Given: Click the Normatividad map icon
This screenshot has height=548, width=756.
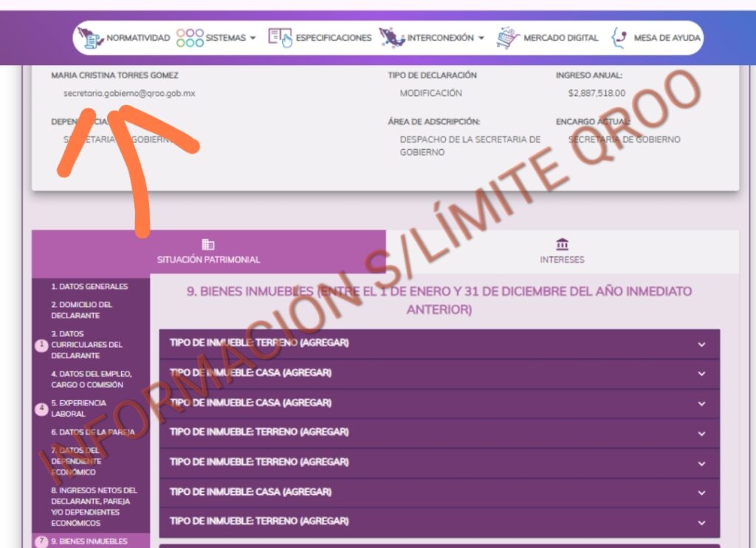Looking at the screenshot, I should tap(91, 38).
